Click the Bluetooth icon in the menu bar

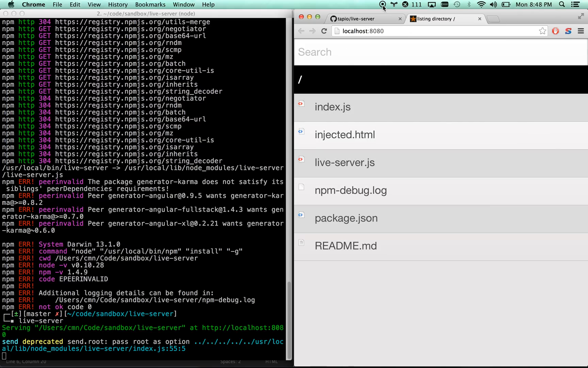tap(469, 5)
